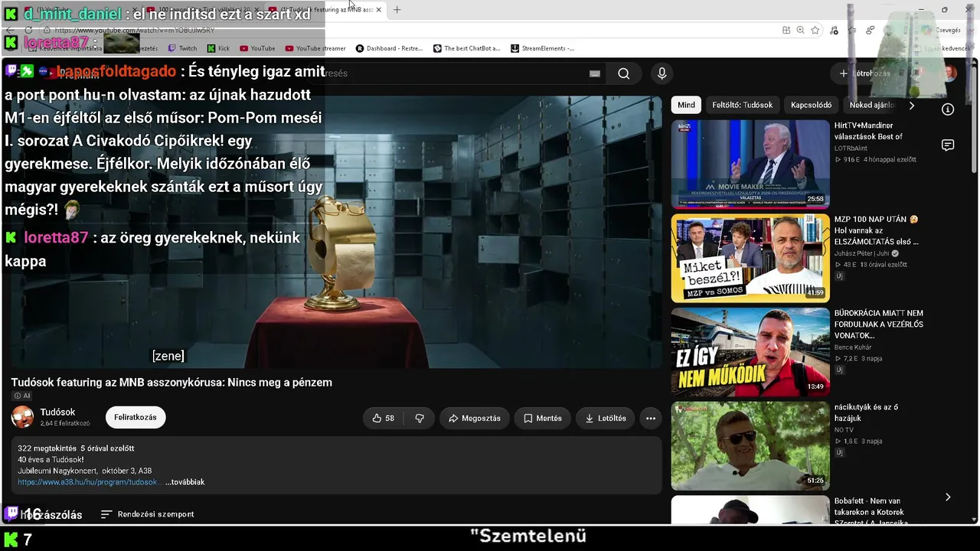The width and height of the screenshot is (980, 551).
Task: Open the comments panel icon on the right
Action: (x=948, y=145)
